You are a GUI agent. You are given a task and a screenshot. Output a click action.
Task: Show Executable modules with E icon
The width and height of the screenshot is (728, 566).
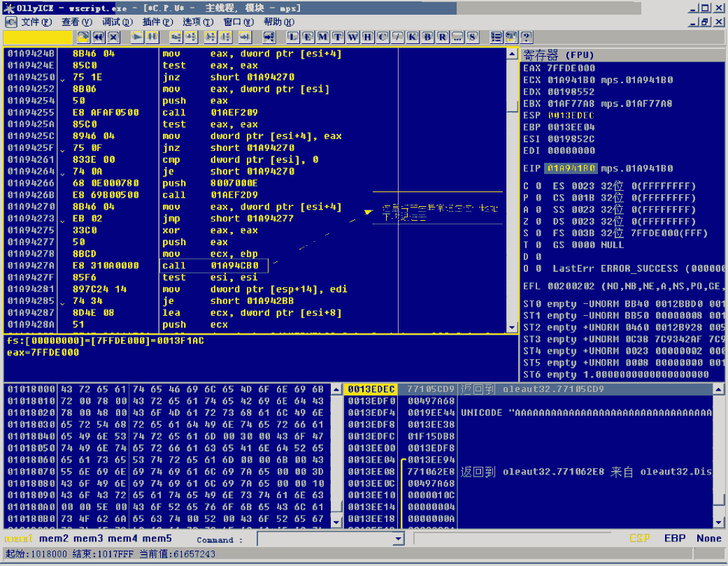pyautogui.click(x=308, y=37)
